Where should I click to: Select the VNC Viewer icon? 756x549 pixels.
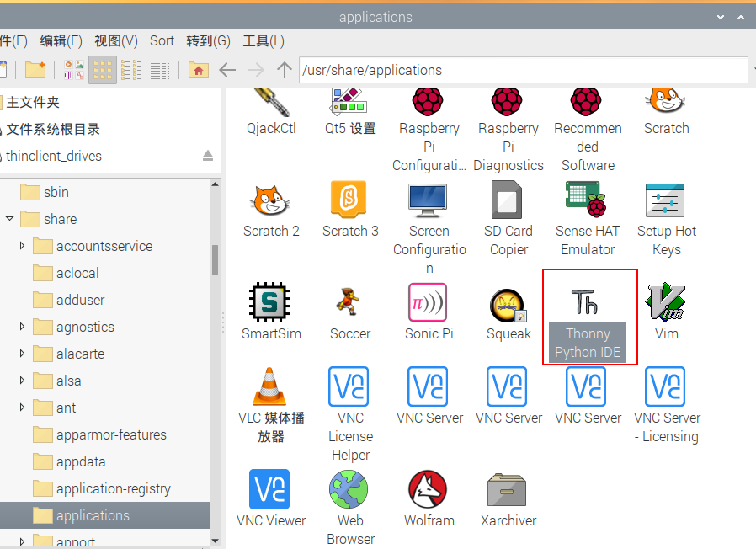[269, 489]
